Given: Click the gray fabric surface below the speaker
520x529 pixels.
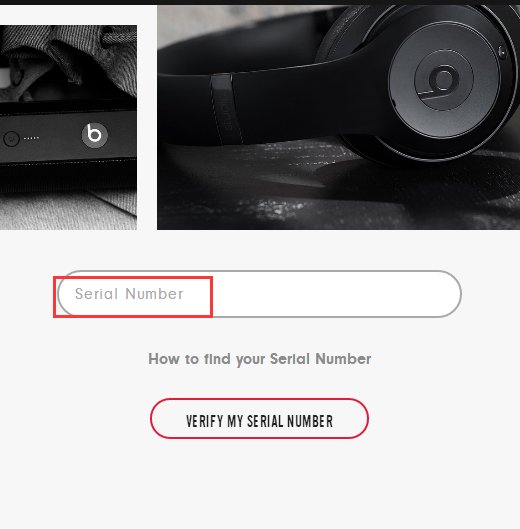Looking at the screenshot, I should pyautogui.click(x=67, y=209).
